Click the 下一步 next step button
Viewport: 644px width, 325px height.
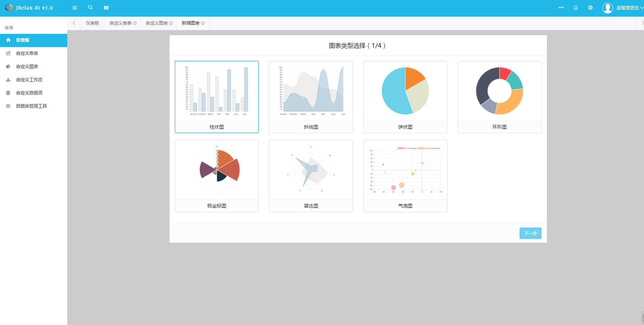(530, 233)
